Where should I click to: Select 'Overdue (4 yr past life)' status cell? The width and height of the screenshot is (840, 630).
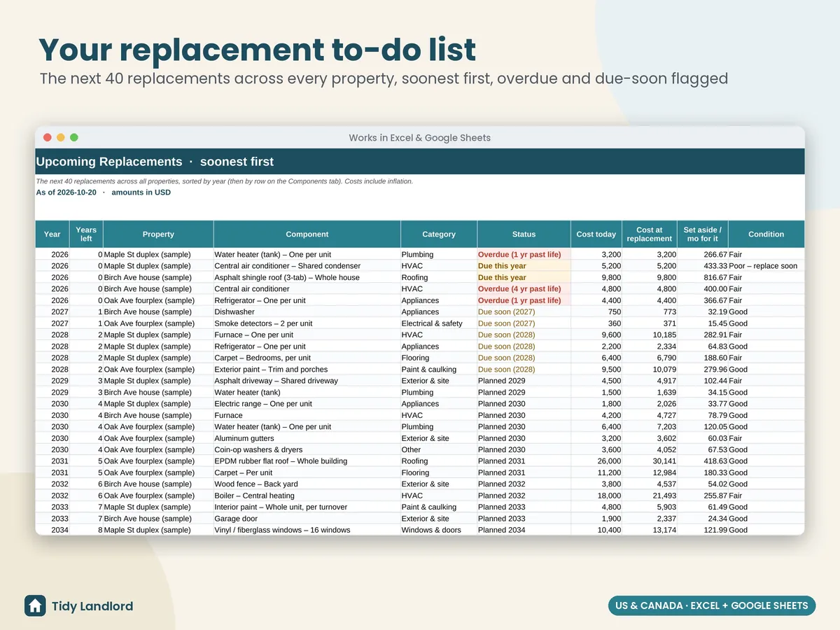tap(524, 289)
